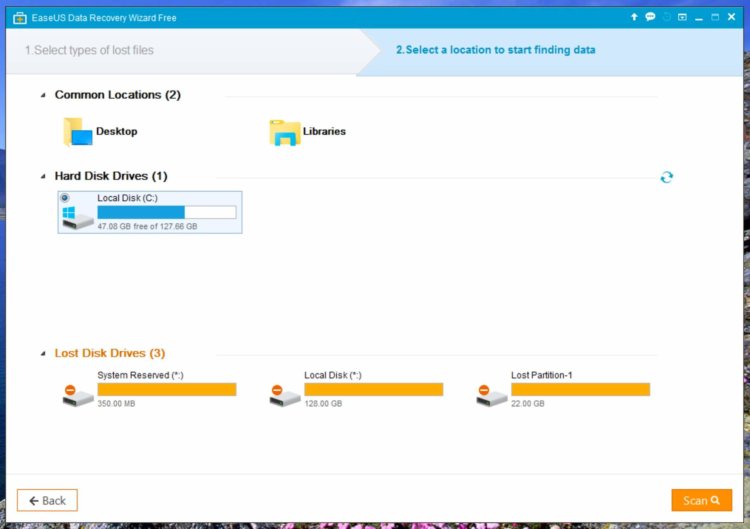
Task: Collapse the Lost Disk Drives section
Action: click(43, 353)
